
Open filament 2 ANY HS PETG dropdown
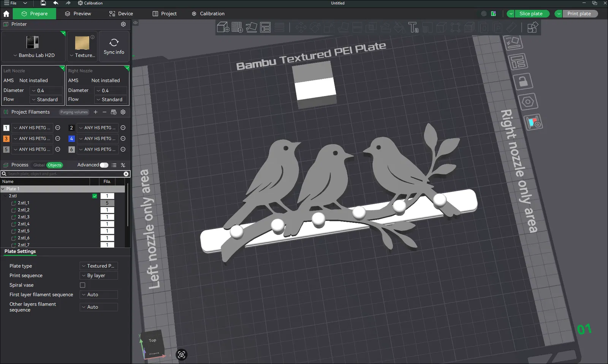(97, 128)
